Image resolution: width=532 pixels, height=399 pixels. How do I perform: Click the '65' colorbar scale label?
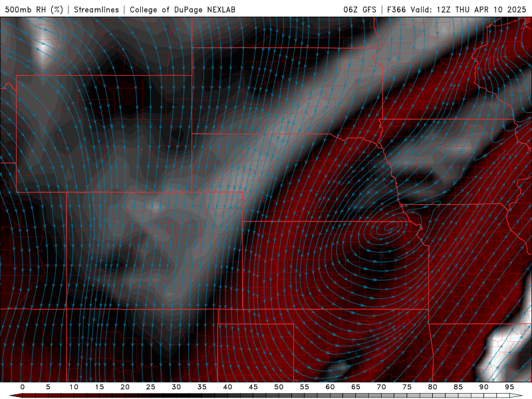coord(356,387)
